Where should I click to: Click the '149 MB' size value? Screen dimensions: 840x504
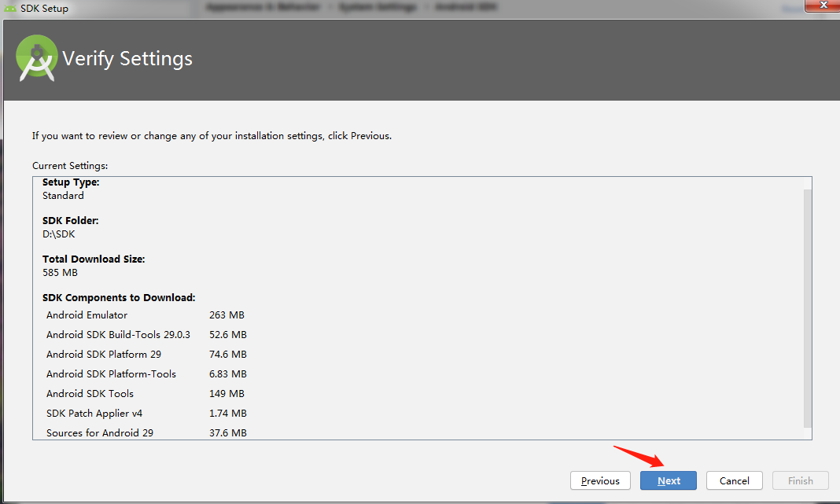click(227, 394)
